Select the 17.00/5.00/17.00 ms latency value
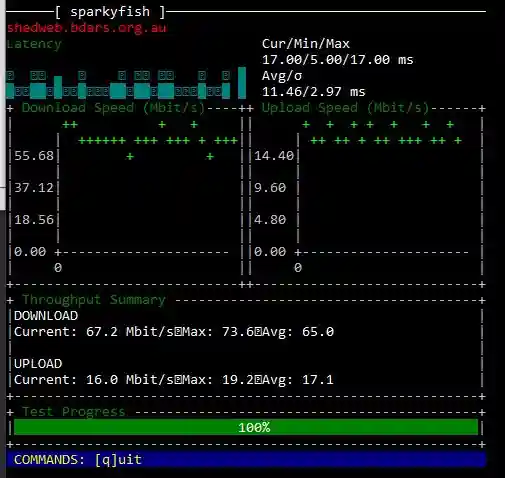This screenshot has height=478, width=505. (337, 60)
